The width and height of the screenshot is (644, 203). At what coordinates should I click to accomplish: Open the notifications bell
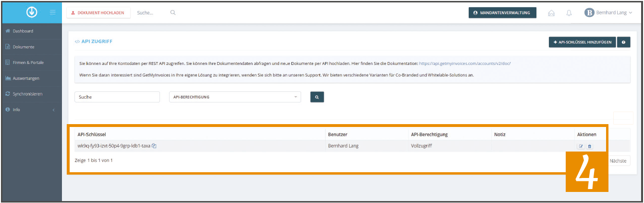click(x=569, y=13)
